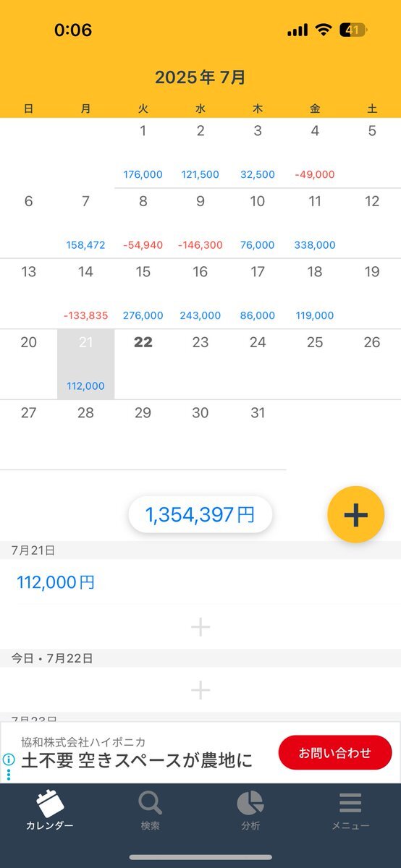401x868 pixels.
Task: Open the 112,000円 entry for 7月21日
Action: [200, 582]
